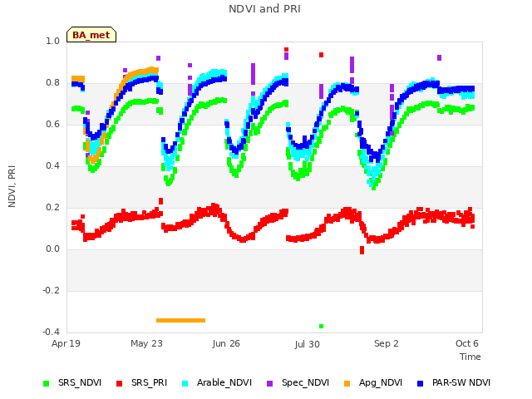Click the x-axis label Time

(470, 357)
